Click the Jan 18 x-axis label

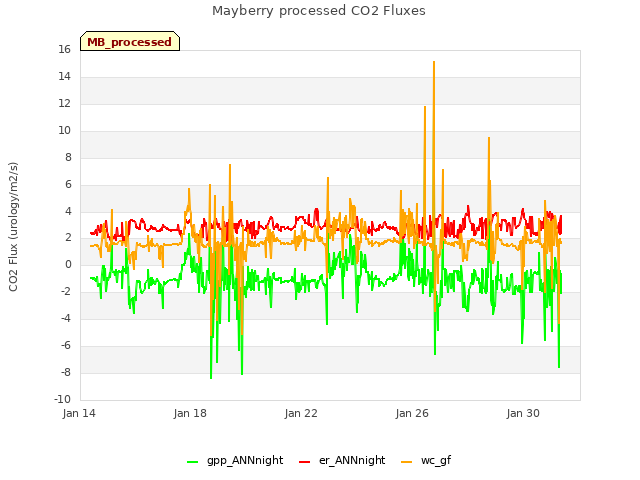click(190, 413)
